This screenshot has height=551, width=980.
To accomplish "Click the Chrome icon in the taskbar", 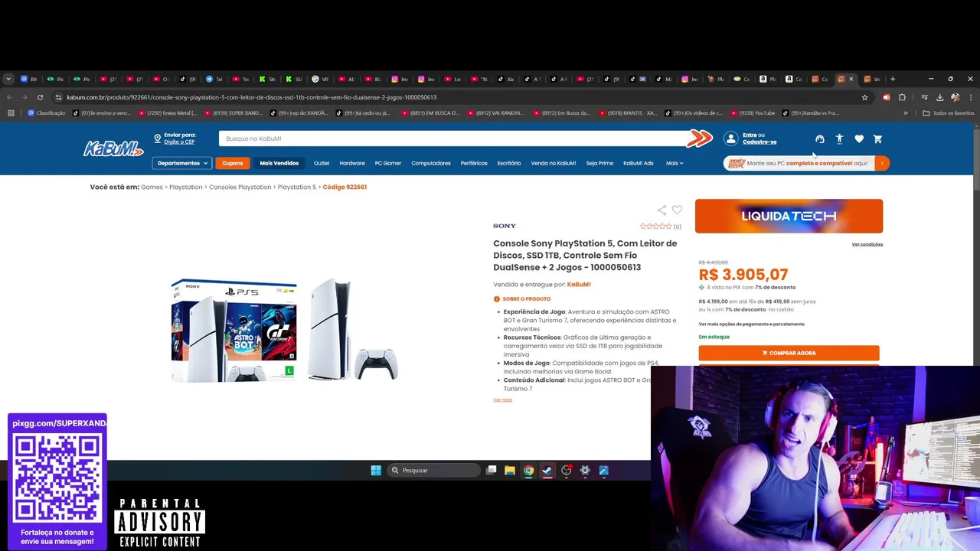I will (528, 470).
